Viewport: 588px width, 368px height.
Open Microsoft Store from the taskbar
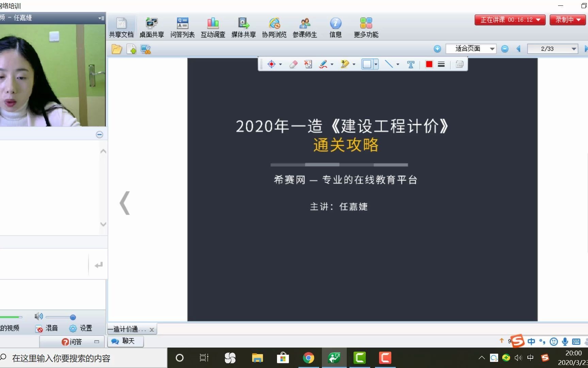pyautogui.click(x=283, y=358)
